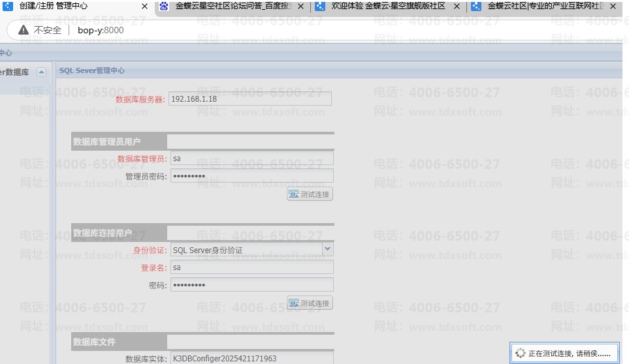629x364 pixels.
Task: Click the 身份验证 label
Action: pos(150,250)
